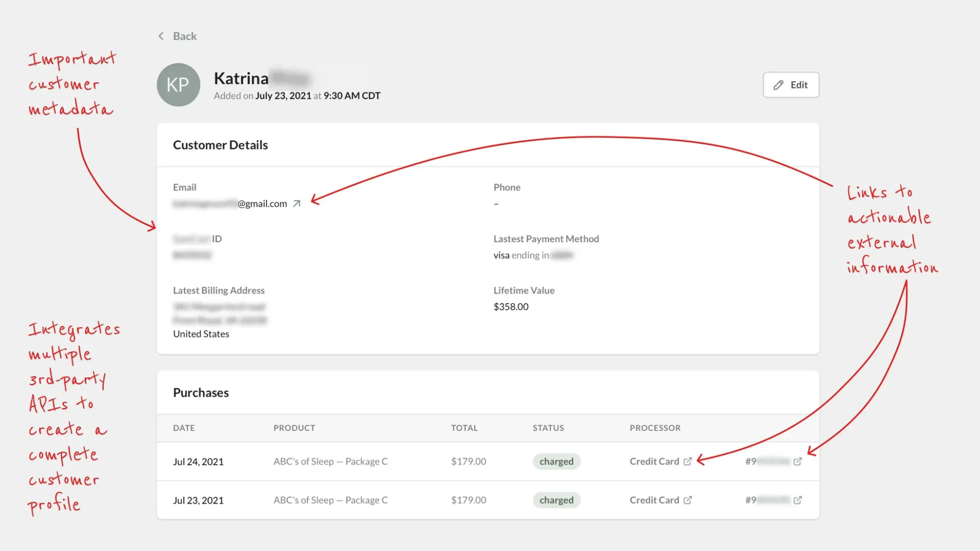Click Credit Card processor link, Jul 23 purchase
980x551 pixels.
click(x=654, y=500)
